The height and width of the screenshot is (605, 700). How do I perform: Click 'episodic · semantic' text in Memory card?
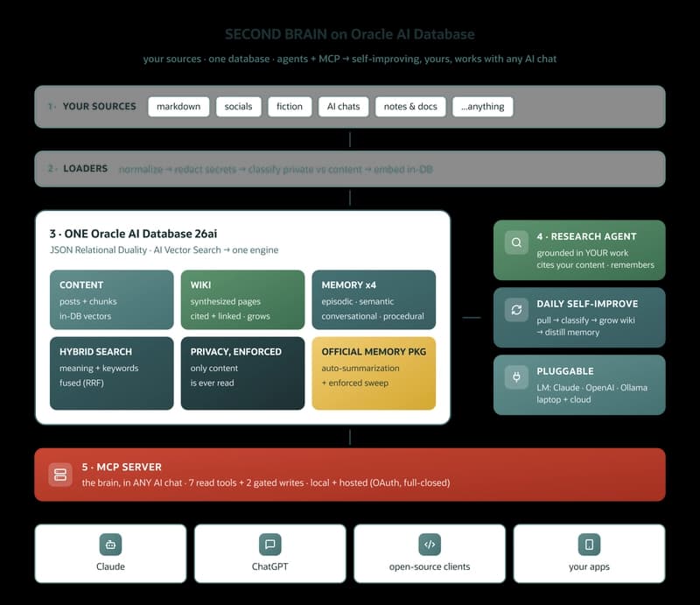358,301
